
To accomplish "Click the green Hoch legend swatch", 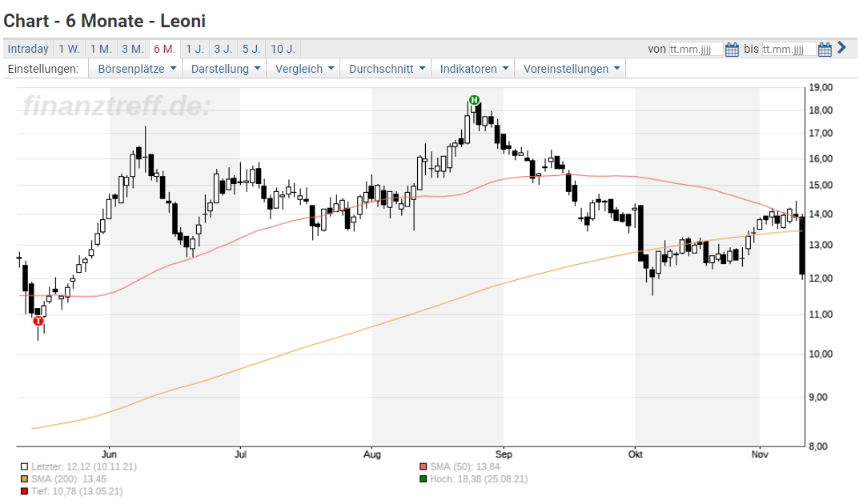I will pos(423,478).
